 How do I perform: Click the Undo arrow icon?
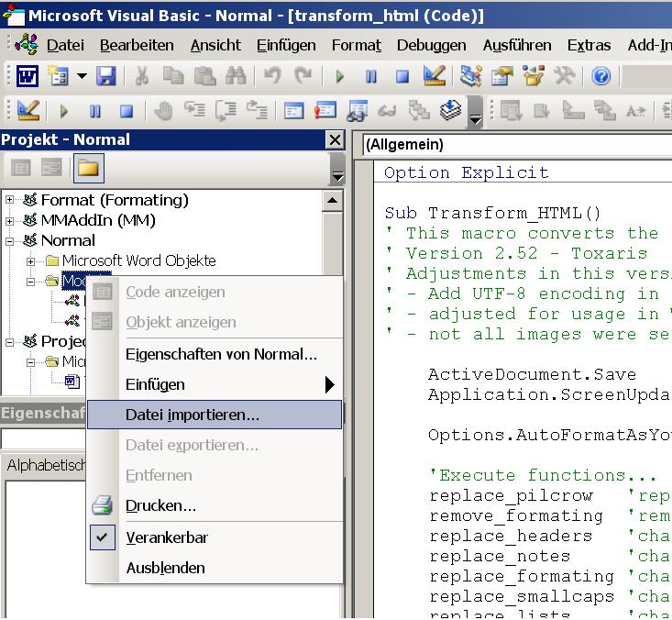click(x=272, y=77)
